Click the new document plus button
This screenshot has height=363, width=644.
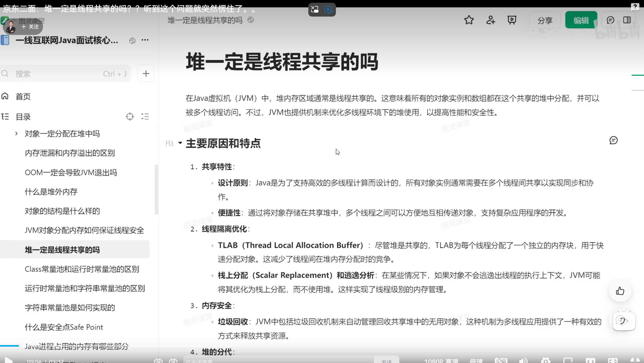click(x=146, y=74)
